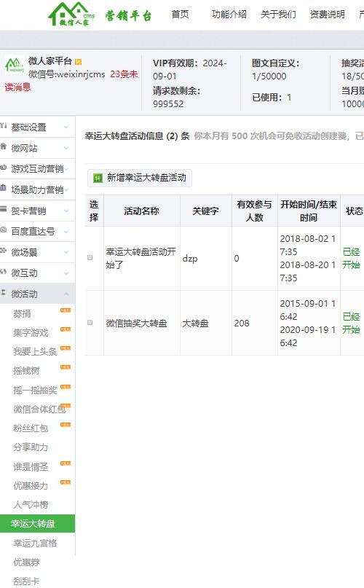This screenshot has width=364, height=588.
Task: Click the orange NEW badge beside 粉丝红包
Action: (66, 425)
